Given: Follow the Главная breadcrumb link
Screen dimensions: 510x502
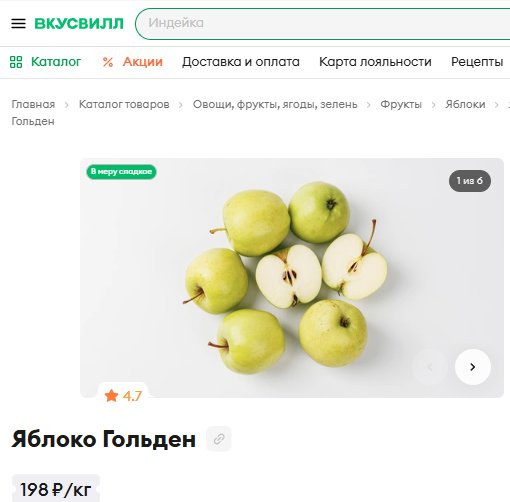Looking at the screenshot, I should pyautogui.click(x=33, y=104).
